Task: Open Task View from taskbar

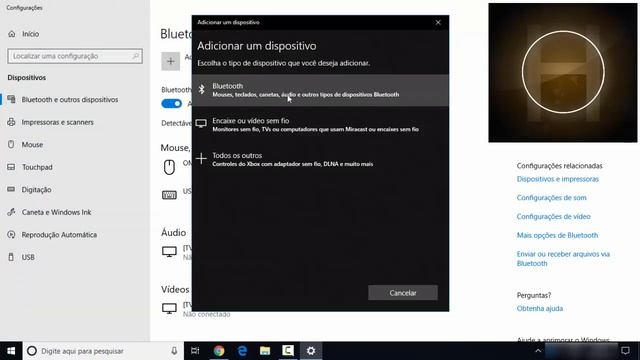Action: tap(195, 351)
